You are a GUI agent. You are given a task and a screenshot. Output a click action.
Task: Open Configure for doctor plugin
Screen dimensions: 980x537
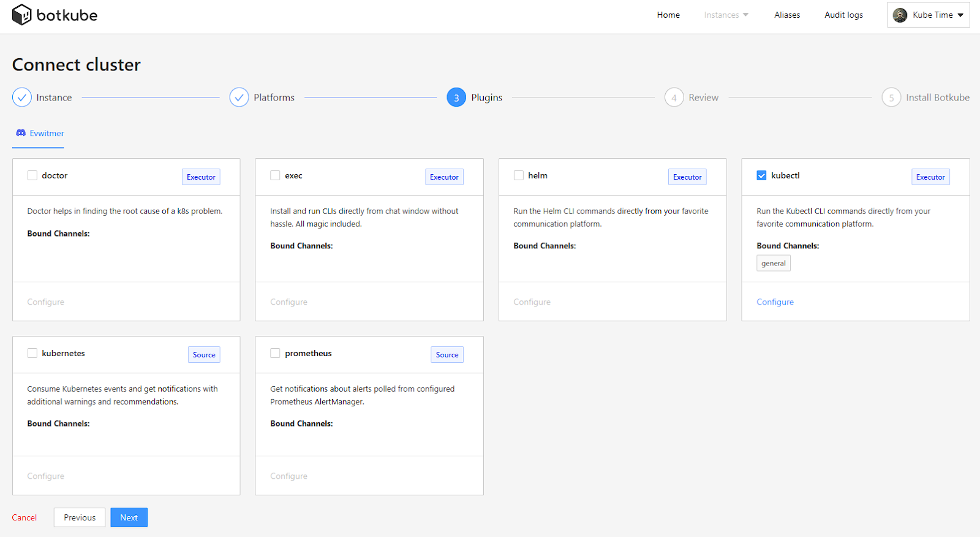point(45,302)
